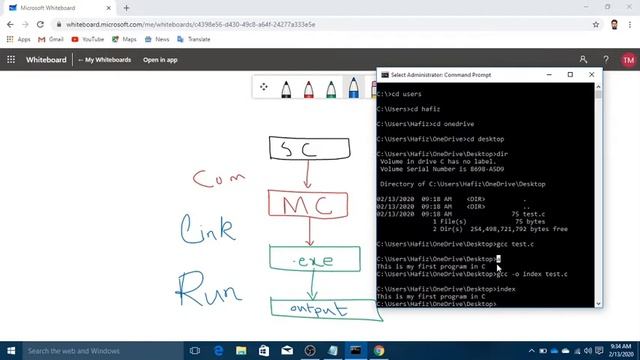The width and height of the screenshot is (640, 360).
Task: Click the Command Prompt scroll down arrow
Action: pyautogui.click(x=598, y=304)
